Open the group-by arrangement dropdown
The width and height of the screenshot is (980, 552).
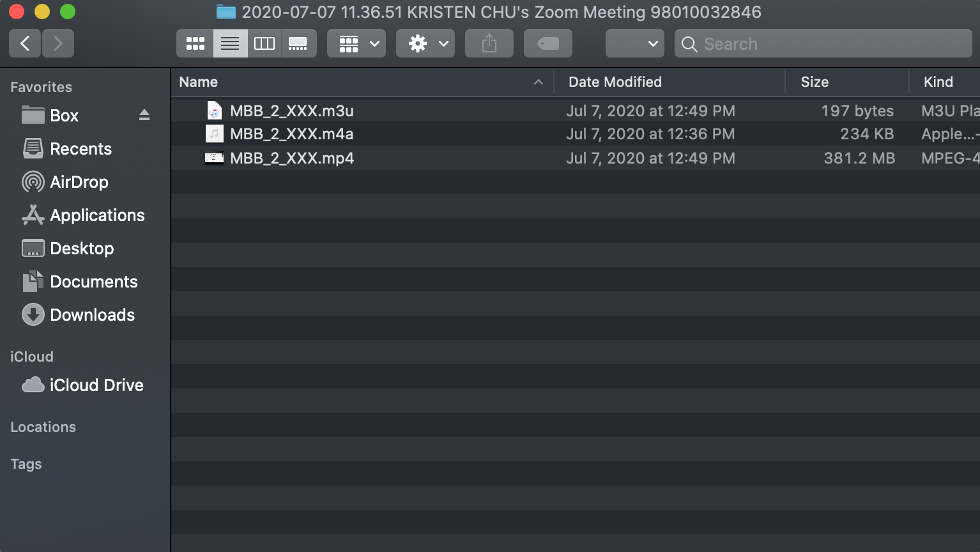click(356, 43)
